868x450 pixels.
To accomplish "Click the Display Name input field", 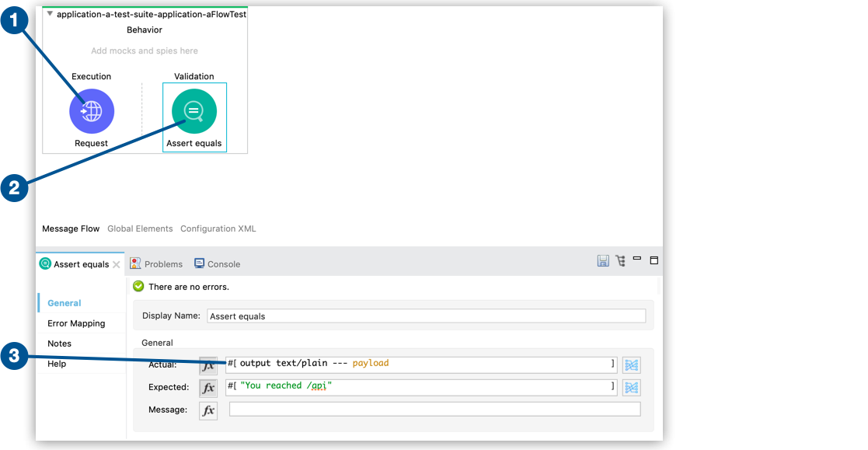I will pyautogui.click(x=426, y=316).
